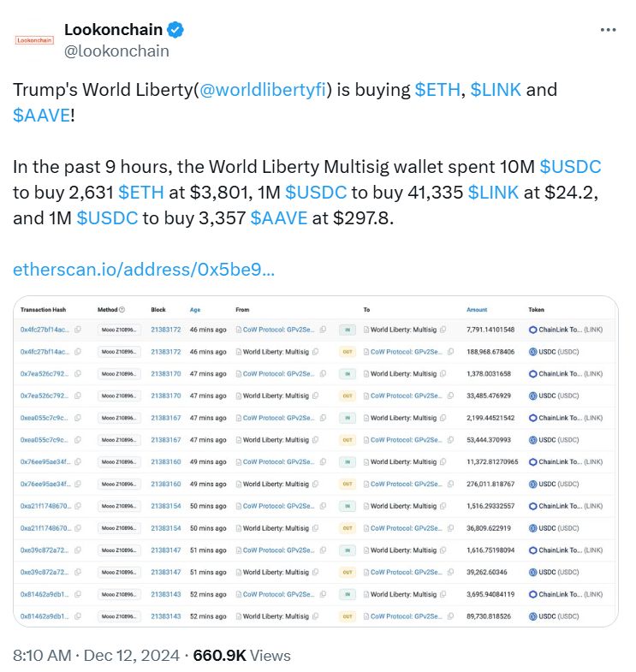
Task: Click the 660.9K Views count
Action: click(x=242, y=656)
